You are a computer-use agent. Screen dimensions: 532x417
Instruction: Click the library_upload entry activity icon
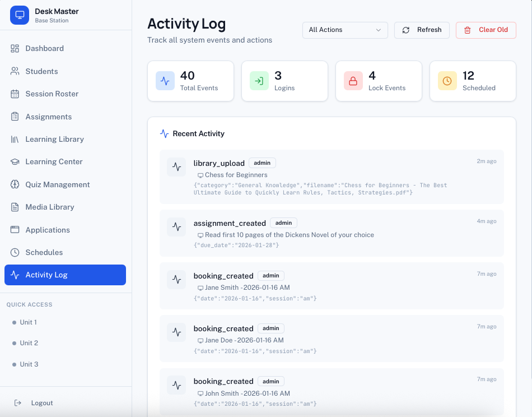click(x=176, y=167)
